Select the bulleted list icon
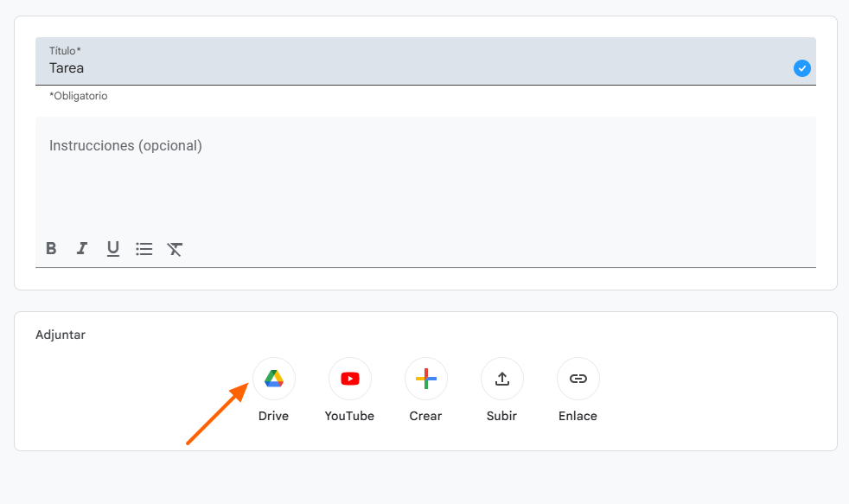This screenshot has width=849, height=504. pos(144,249)
